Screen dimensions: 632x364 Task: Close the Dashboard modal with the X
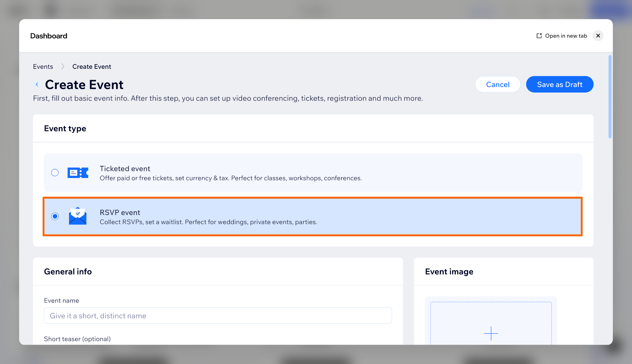click(598, 36)
